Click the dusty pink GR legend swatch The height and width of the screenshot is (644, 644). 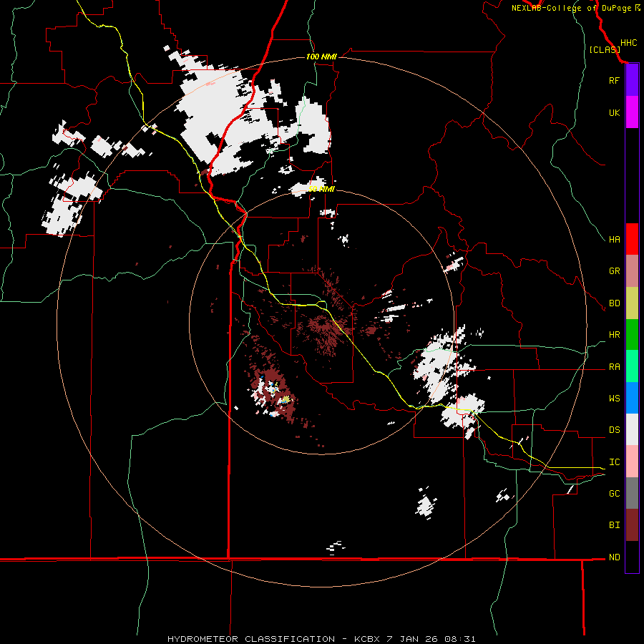point(632,271)
